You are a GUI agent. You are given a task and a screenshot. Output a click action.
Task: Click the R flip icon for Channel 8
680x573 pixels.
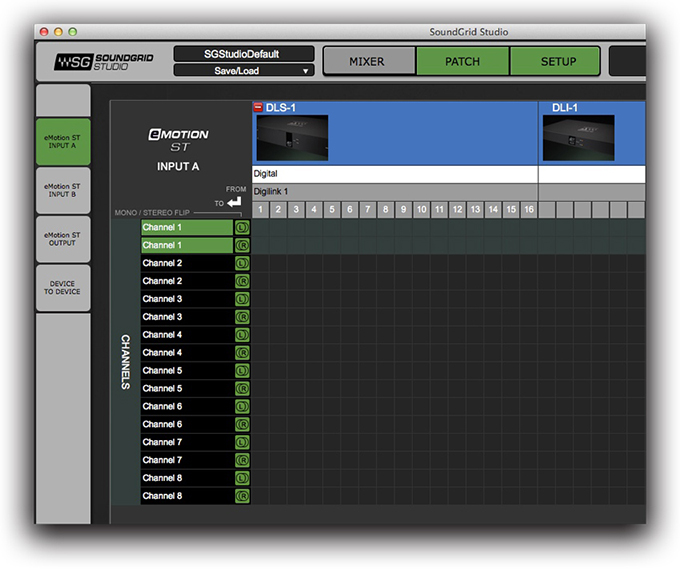pos(242,496)
